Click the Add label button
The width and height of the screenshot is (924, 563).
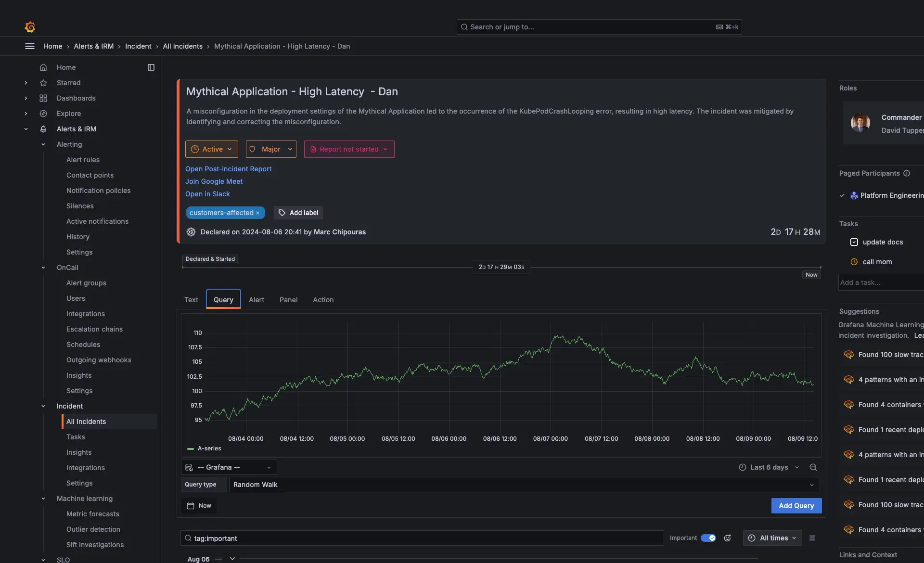298,213
